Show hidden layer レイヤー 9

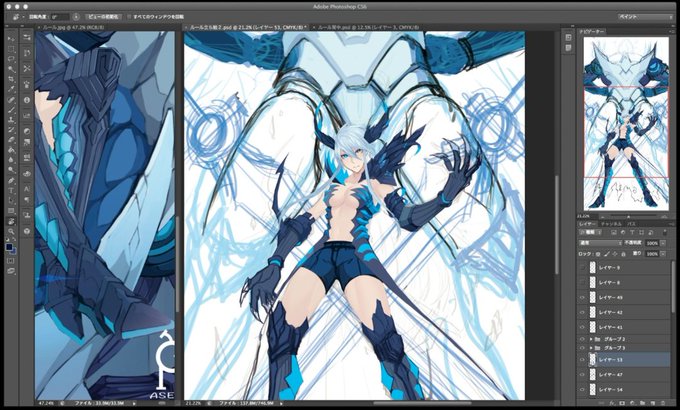[x=582, y=268]
